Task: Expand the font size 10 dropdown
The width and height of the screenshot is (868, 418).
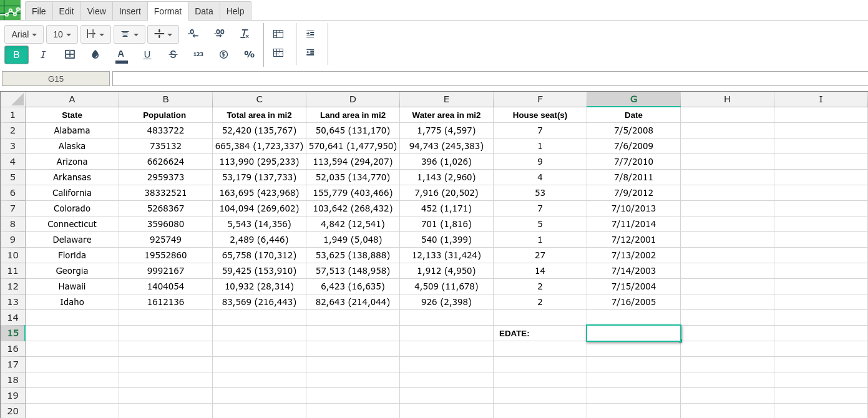Action: 62,34
